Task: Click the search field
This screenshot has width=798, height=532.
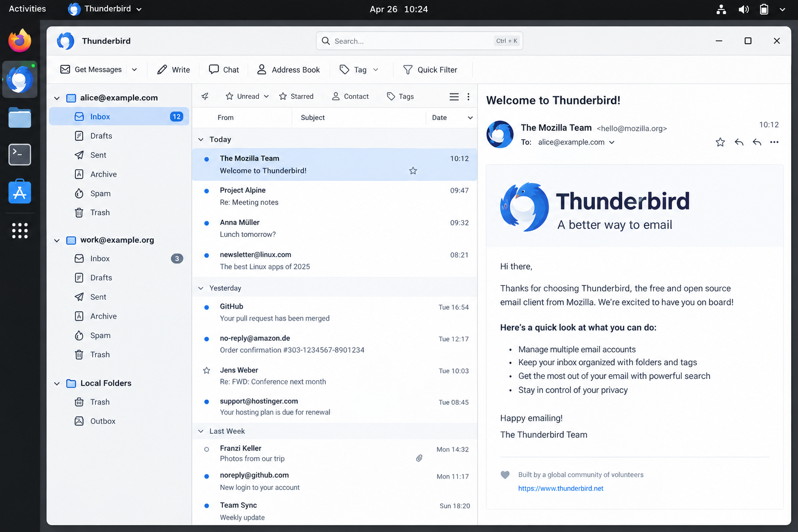Action: pyautogui.click(x=419, y=41)
